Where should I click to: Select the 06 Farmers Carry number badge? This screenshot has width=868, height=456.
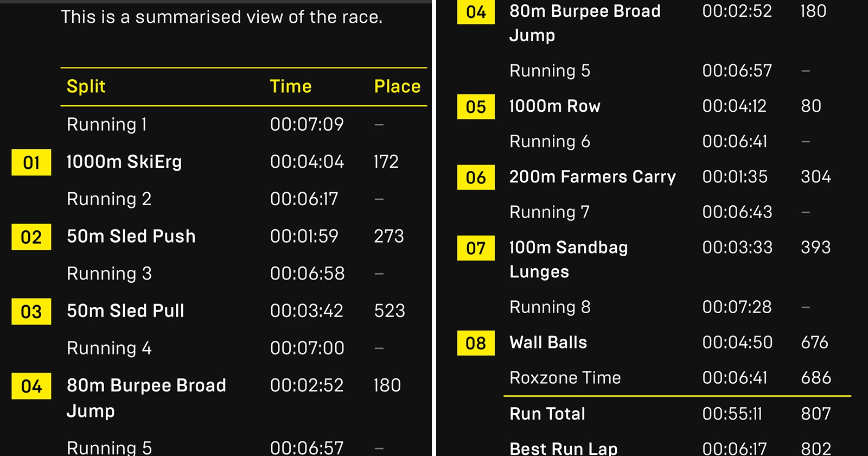(x=476, y=177)
